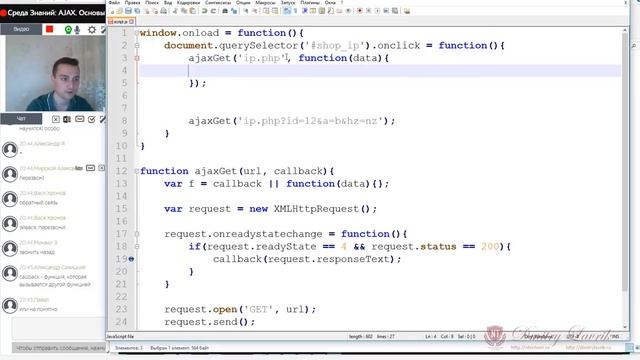Toggle the Word Wrap toolbar button
This screenshot has height=360, width=640.
(286, 11)
